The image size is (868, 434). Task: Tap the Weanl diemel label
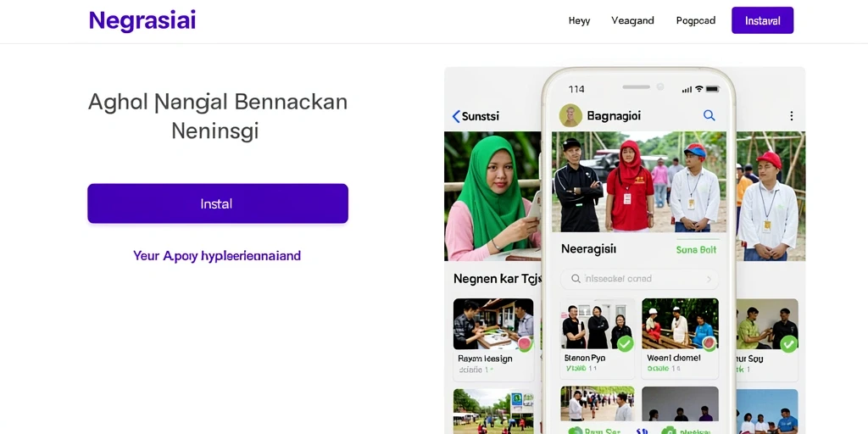(674, 359)
